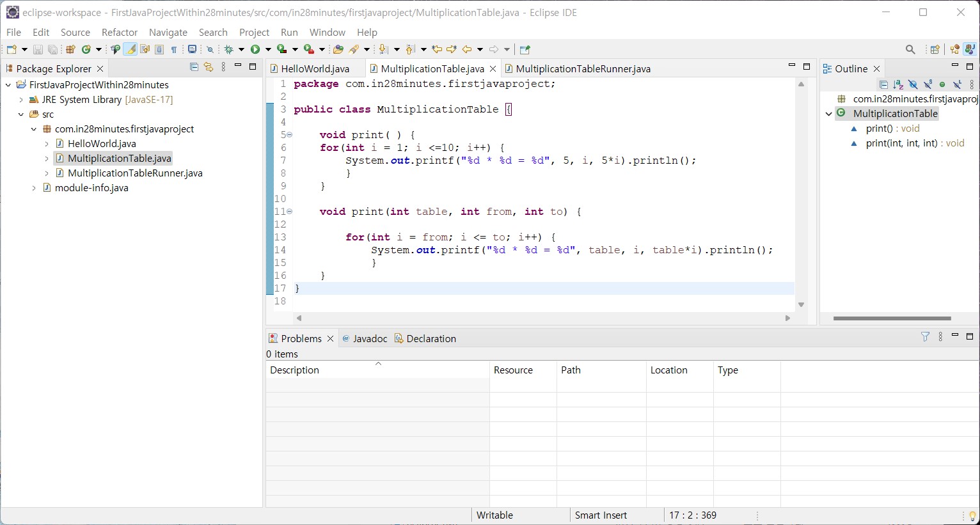Screen dimensions: 980x525
Task: Toggle Link with Editor in Package Explorer
Action: (x=209, y=67)
